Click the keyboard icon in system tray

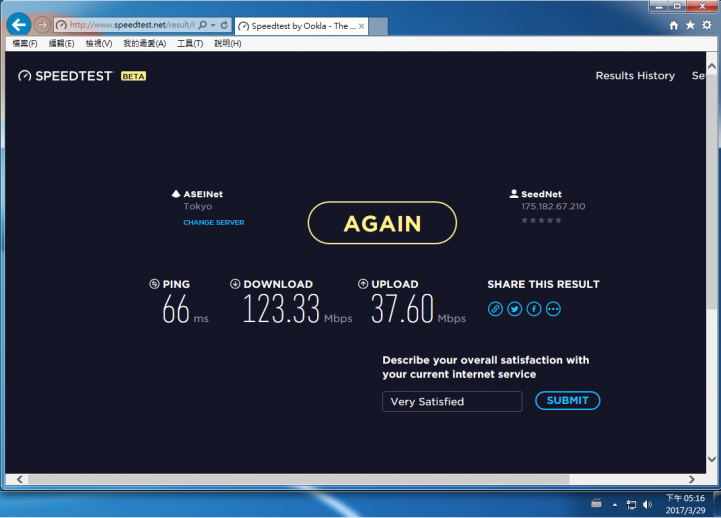click(x=596, y=503)
